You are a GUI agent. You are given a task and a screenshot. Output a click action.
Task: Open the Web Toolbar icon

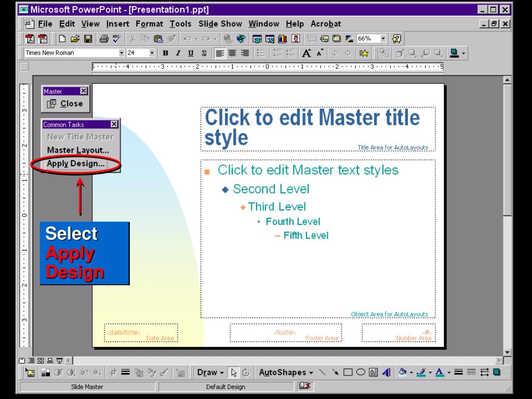[241, 38]
